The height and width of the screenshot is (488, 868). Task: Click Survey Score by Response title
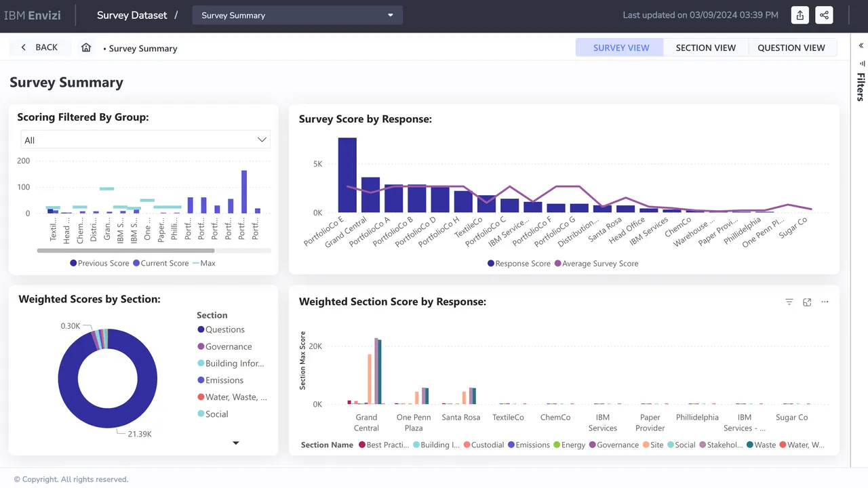click(366, 119)
